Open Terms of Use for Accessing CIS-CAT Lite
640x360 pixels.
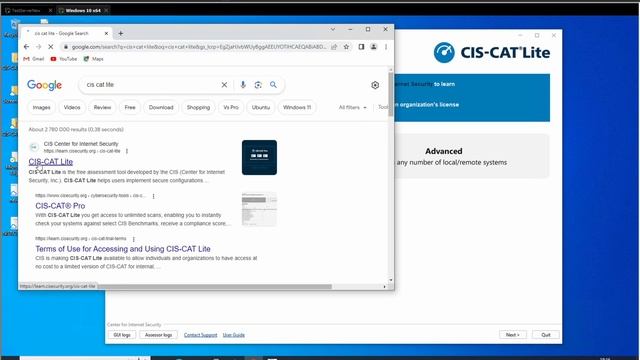tap(123, 249)
